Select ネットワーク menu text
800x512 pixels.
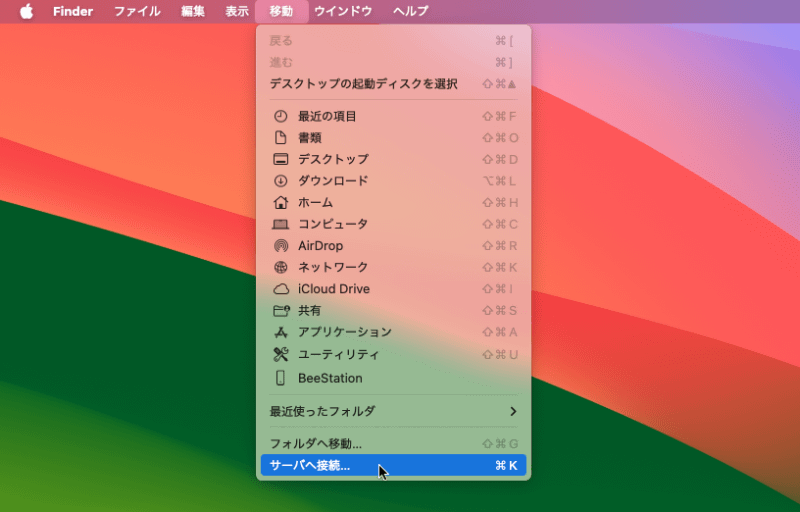pyautogui.click(x=333, y=267)
